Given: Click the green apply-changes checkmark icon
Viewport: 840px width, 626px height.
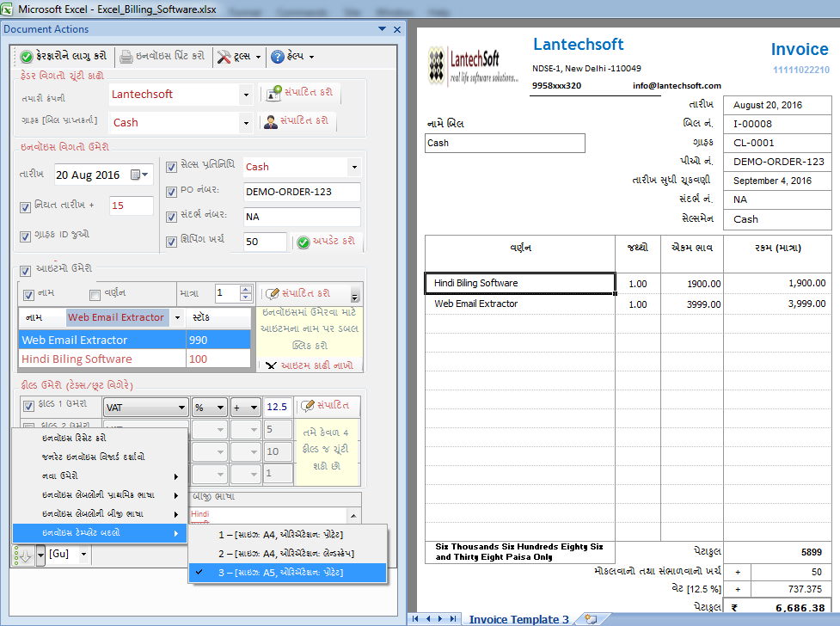Looking at the screenshot, I should tap(27, 56).
